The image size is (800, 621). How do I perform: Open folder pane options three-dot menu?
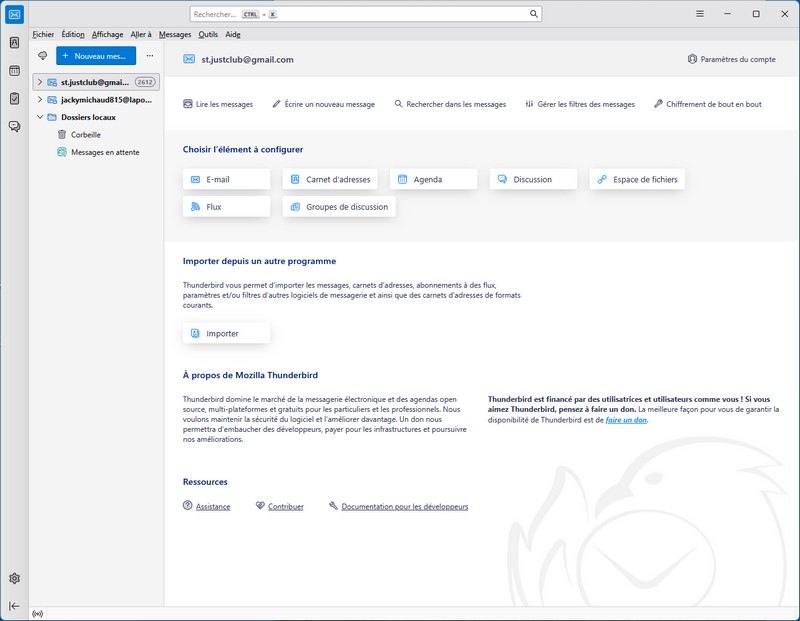click(150, 56)
